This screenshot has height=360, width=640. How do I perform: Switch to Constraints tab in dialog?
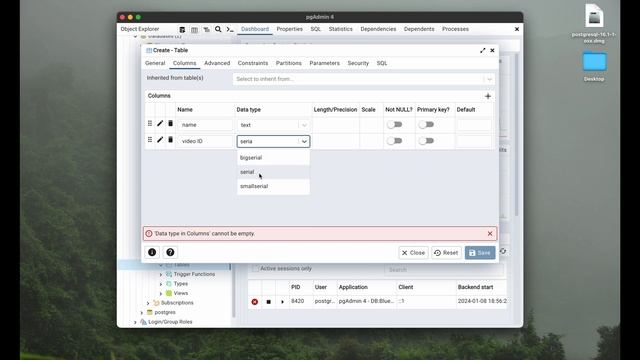point(253,63)
